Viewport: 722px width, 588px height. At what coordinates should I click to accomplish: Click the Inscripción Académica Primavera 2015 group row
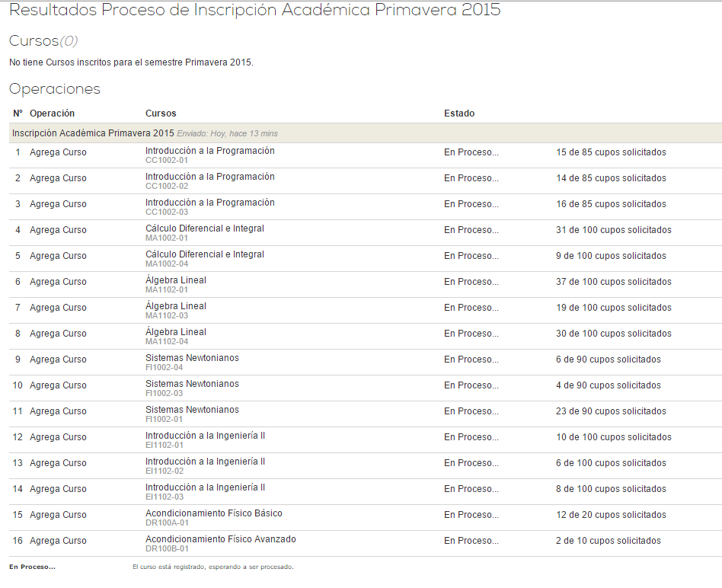(x=93, y=133)
